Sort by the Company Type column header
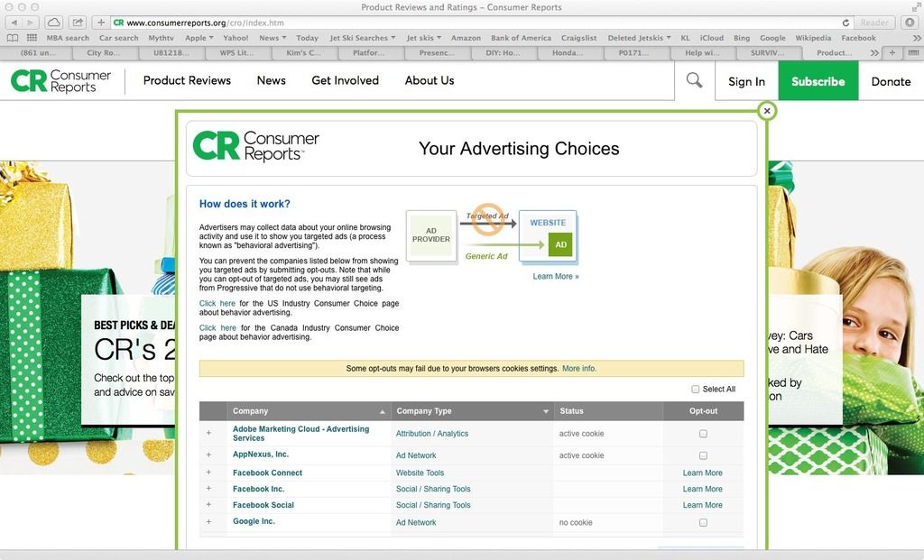This screenshot has height=560, width=924. pyautogui.click(x=472, y=411)
